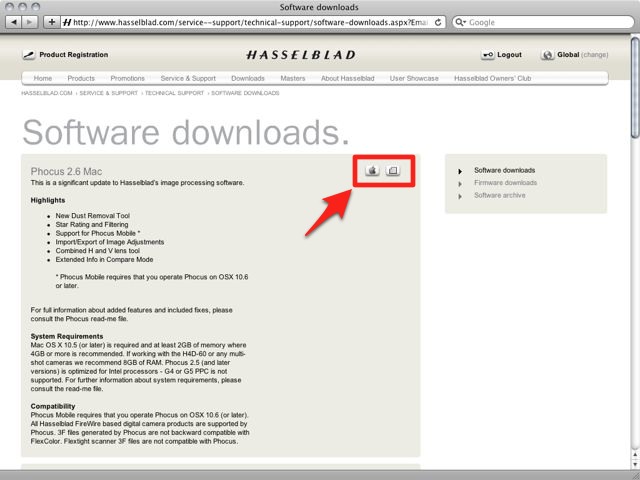Click 'Extended Info in Compare Mode' text
640x480 pixels.
pos(104,260)
